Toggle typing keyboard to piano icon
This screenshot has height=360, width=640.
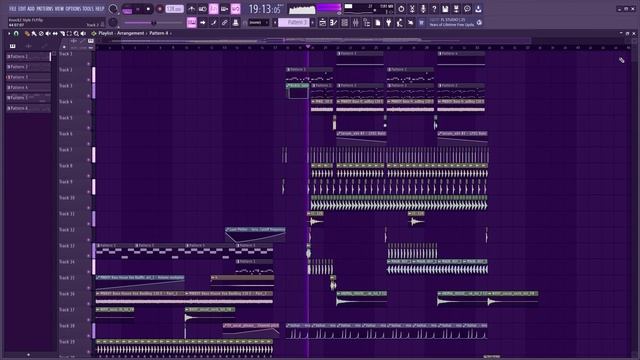(191, 22)
